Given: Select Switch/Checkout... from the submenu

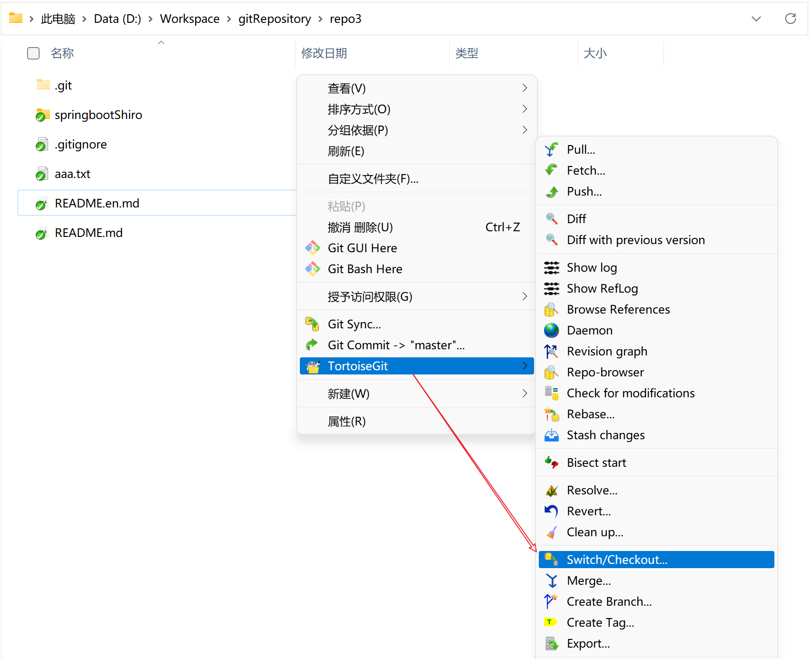Looking at the screenshot, I should (x=617, y=560).
